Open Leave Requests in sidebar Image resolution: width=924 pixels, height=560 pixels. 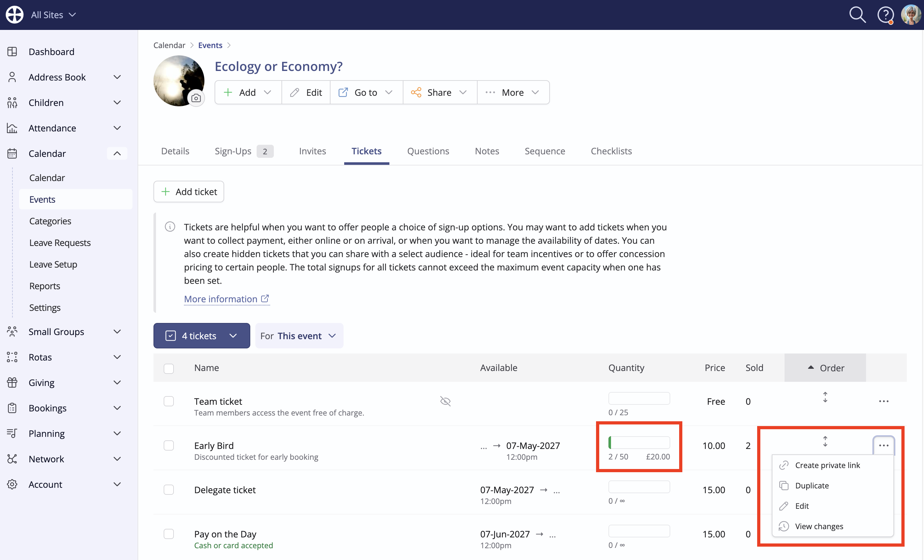click(x=60, y=242)
